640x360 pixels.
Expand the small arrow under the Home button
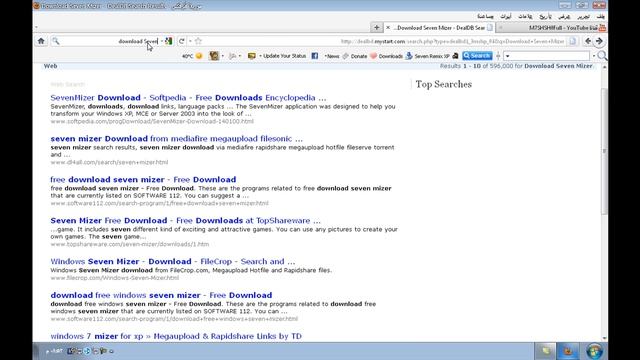(36, 28)
